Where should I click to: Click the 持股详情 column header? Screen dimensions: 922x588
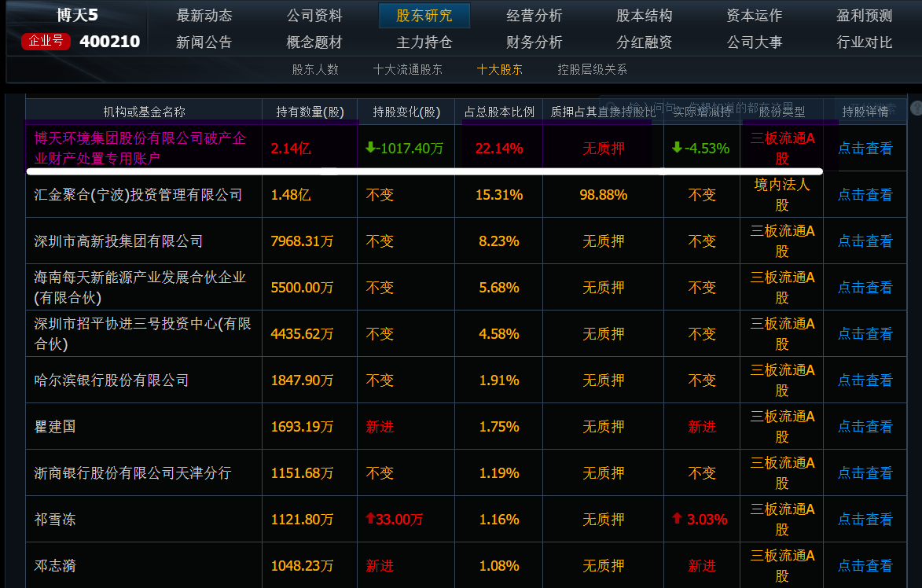[865, 112]
